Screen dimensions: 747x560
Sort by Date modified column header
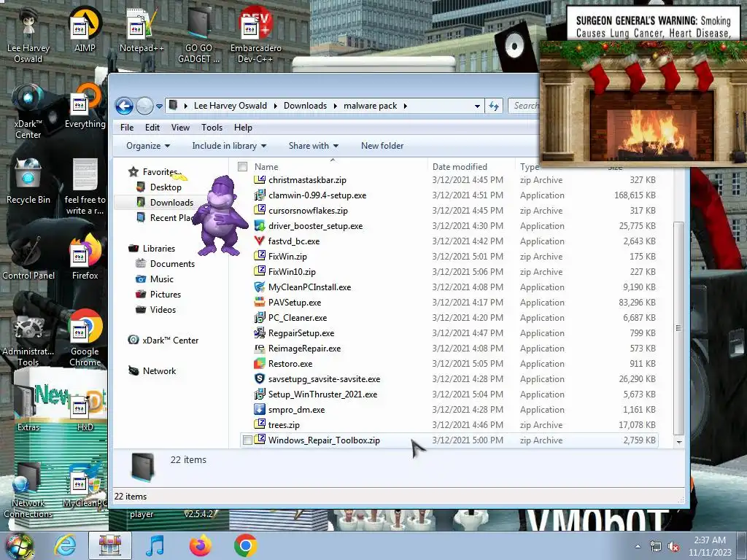click(472, 167)
